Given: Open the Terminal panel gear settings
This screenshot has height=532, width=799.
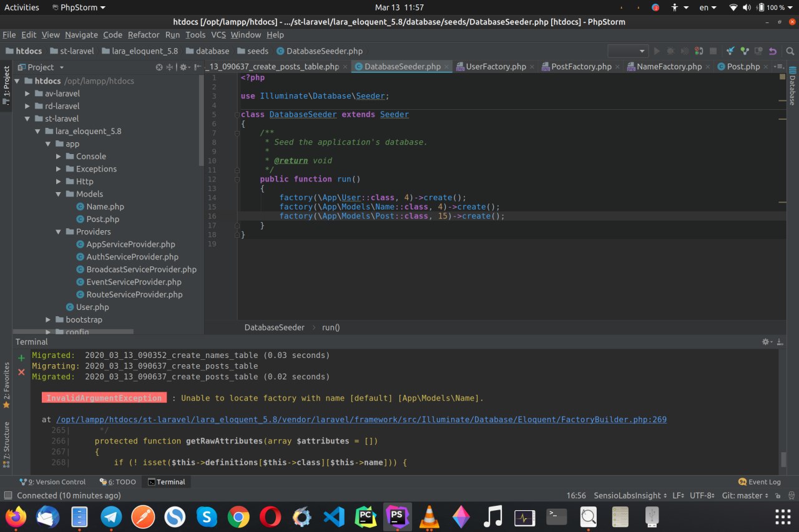Looking at the screenshot, I should pyautogui.click(x=767, y=342).
